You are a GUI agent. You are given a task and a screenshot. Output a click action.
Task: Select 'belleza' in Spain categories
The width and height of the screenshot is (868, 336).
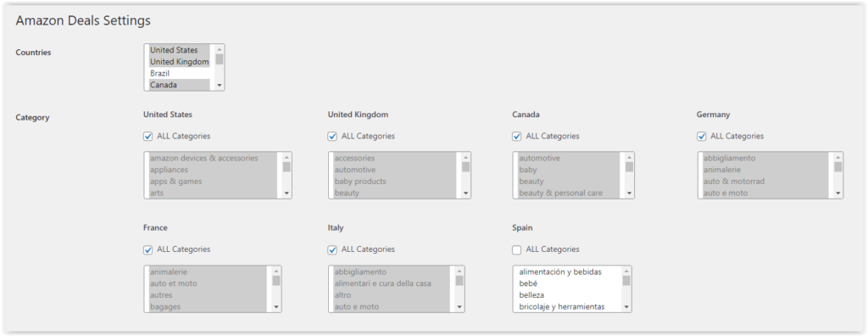click(567, 295)
